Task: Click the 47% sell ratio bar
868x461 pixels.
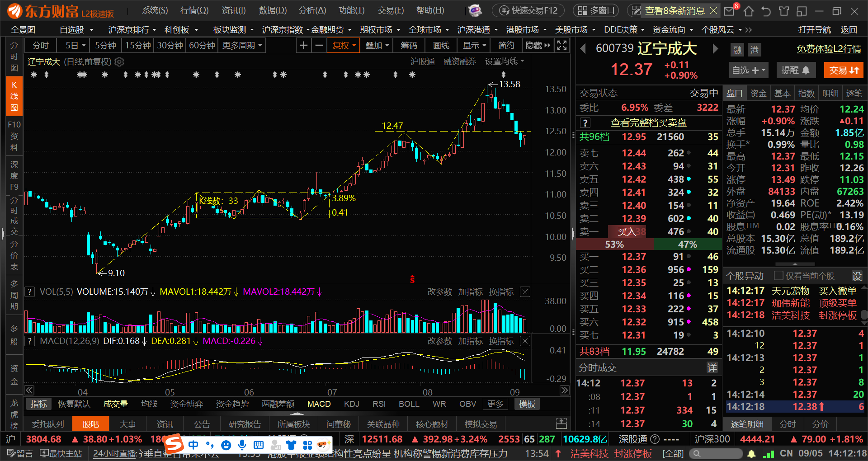Action: (687, 245)
